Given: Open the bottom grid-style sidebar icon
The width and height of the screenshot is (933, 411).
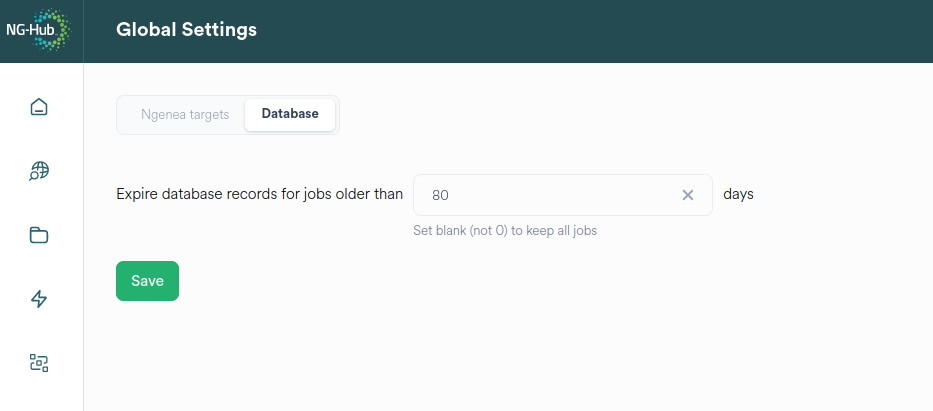Looking at the screenshot, I should 39,363.
